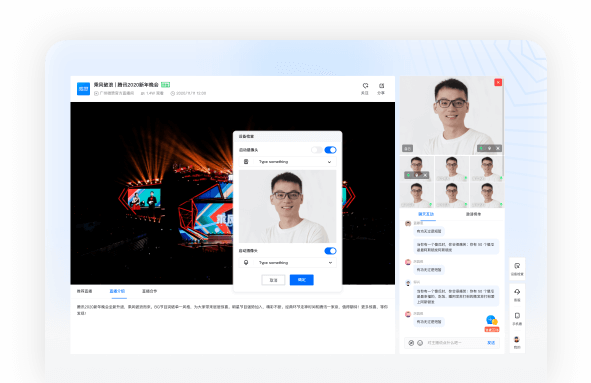Open the device check icon in sidebar
Viewport: 591px width, 383px height.
[517, 266]
